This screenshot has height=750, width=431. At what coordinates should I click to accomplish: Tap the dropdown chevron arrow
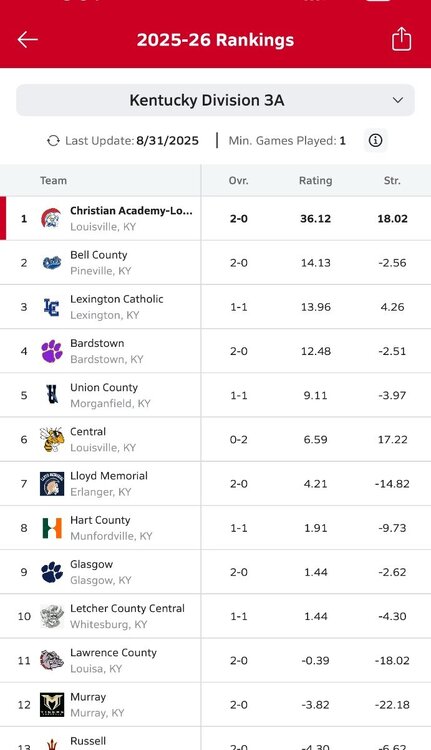tap(398, 100)
